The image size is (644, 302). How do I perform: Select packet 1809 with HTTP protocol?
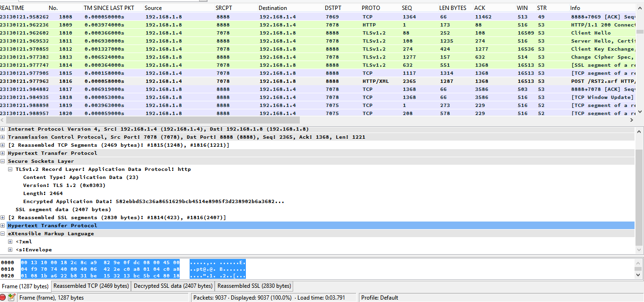317,25
